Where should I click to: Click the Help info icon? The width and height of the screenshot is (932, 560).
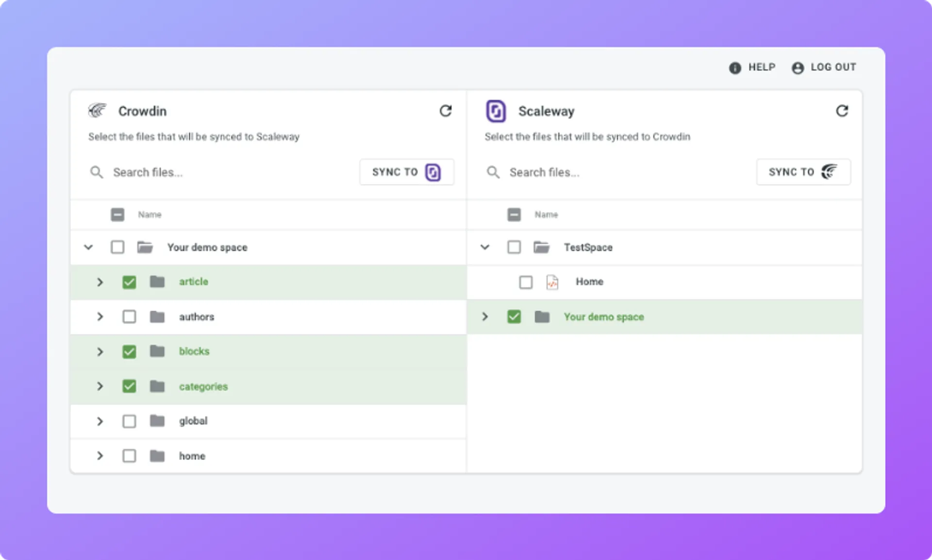coord(735,68)
